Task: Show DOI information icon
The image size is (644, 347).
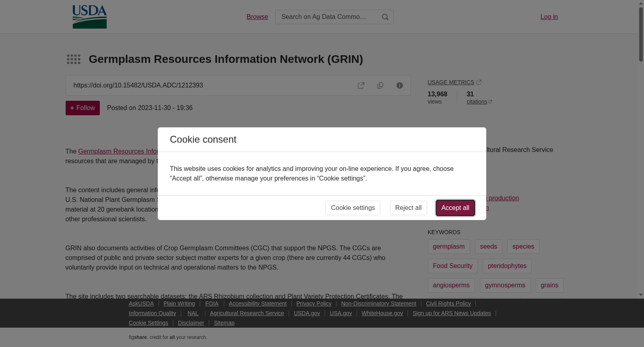Action: click(x=400, y=85)
